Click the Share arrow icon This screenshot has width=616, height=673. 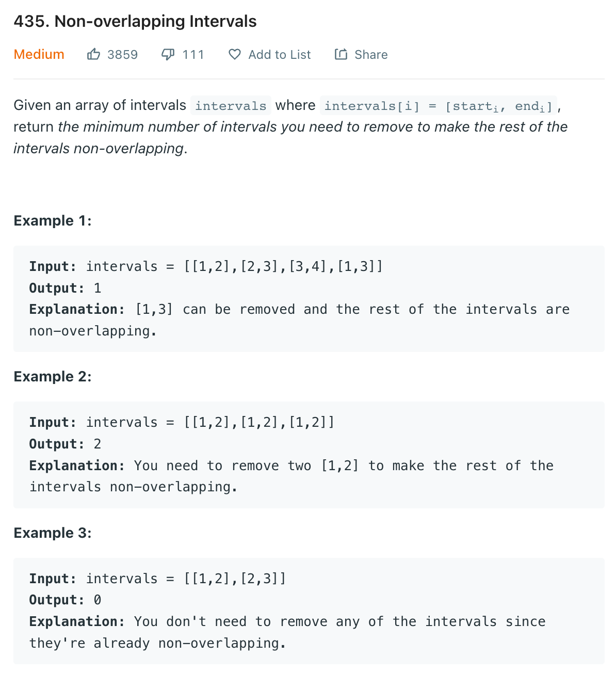pyautogui.click(x=341, y=54)
